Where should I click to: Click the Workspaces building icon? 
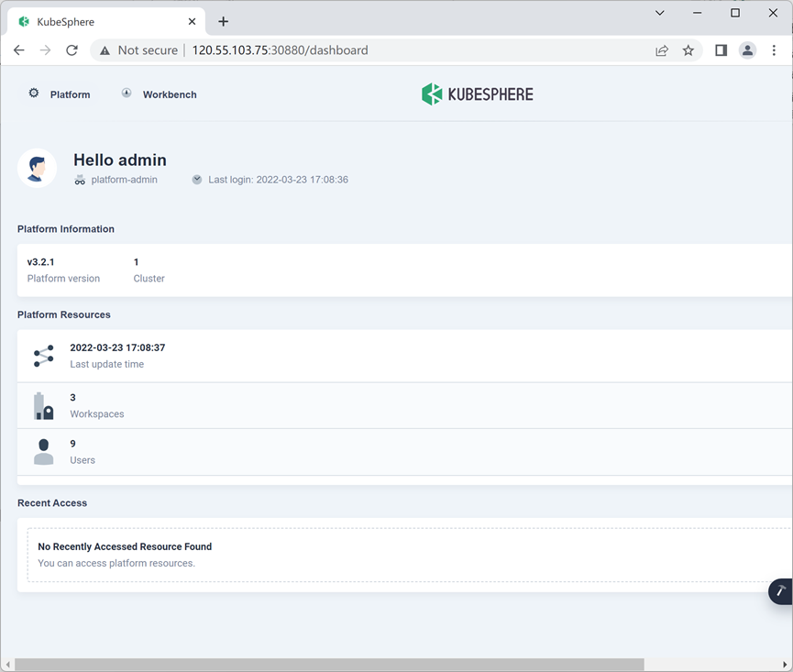click(x=43, y=406)
